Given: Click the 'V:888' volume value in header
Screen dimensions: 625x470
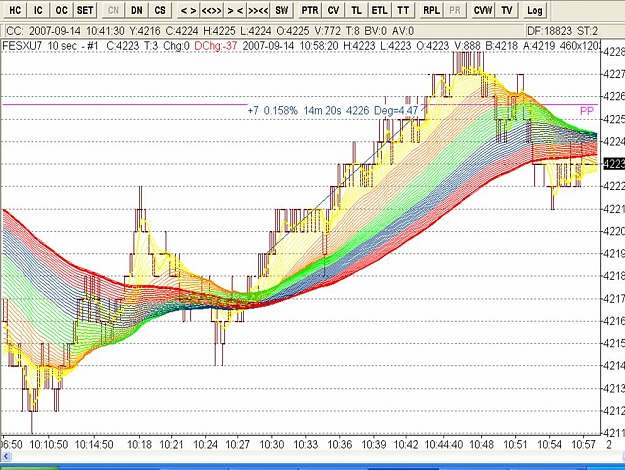Looking at the screenshot, I should point(467,46).
